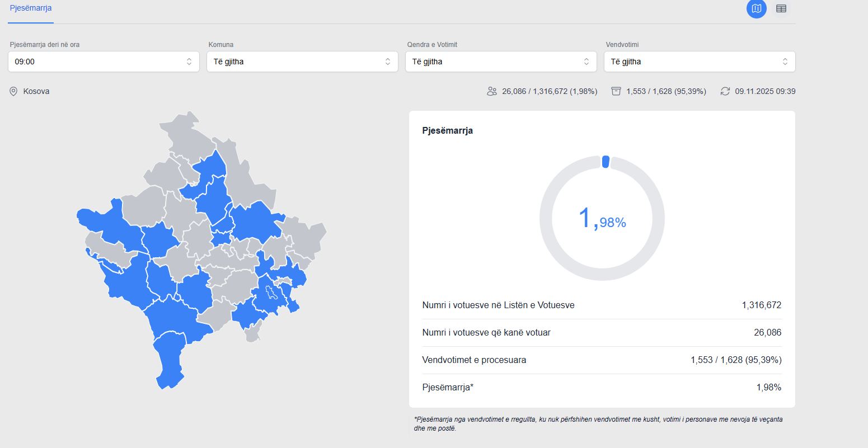This screenshot has height=448, width=868.
Task: Click the voters people icon
Action: (492, 91)
